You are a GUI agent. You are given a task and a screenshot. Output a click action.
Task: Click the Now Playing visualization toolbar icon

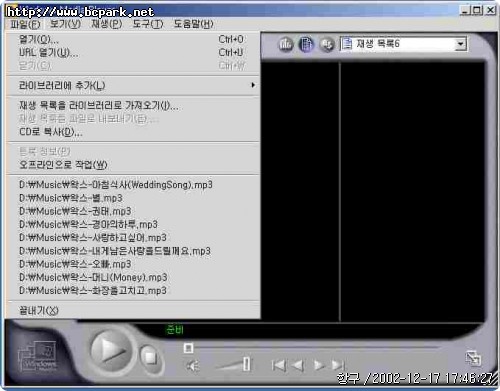coord(286,44)
